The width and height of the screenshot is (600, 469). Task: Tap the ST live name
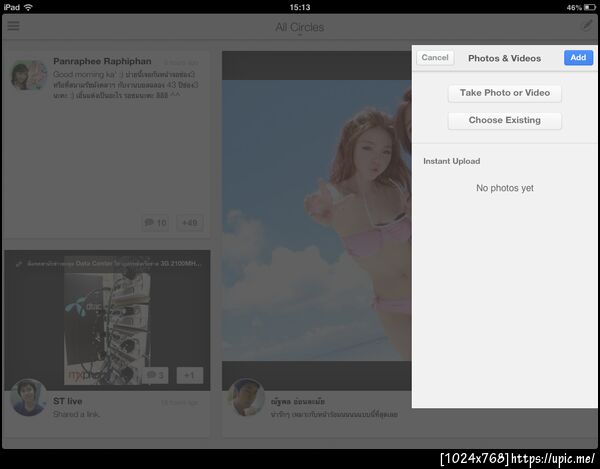[x=68, y=401]
